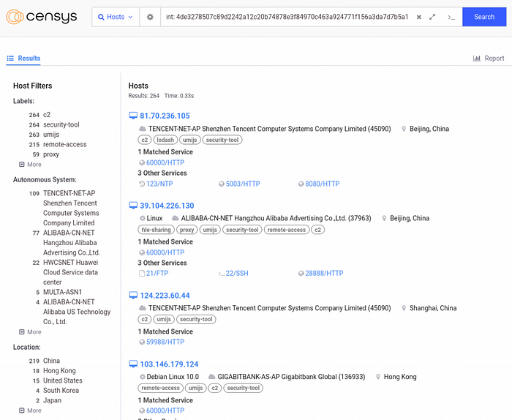Click globe icon beside 59988/HTTP
512x420 pixels.
click(x=142, y=342)
